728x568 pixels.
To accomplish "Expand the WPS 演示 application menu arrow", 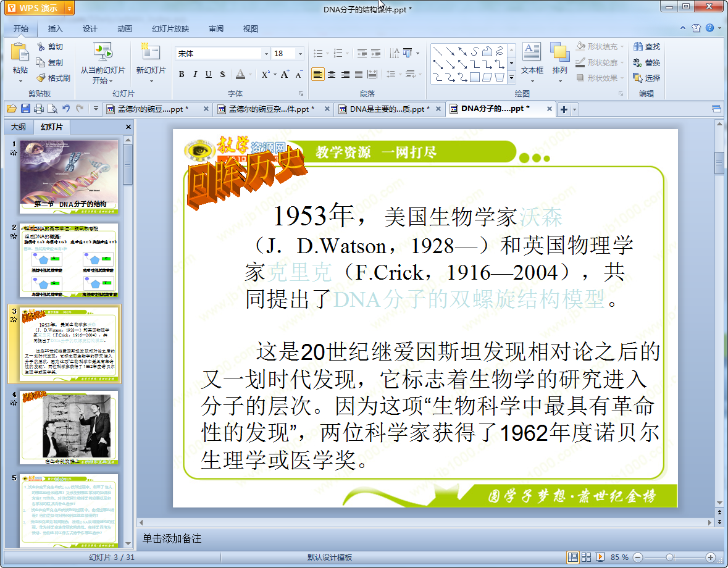I will pos(69,8).
